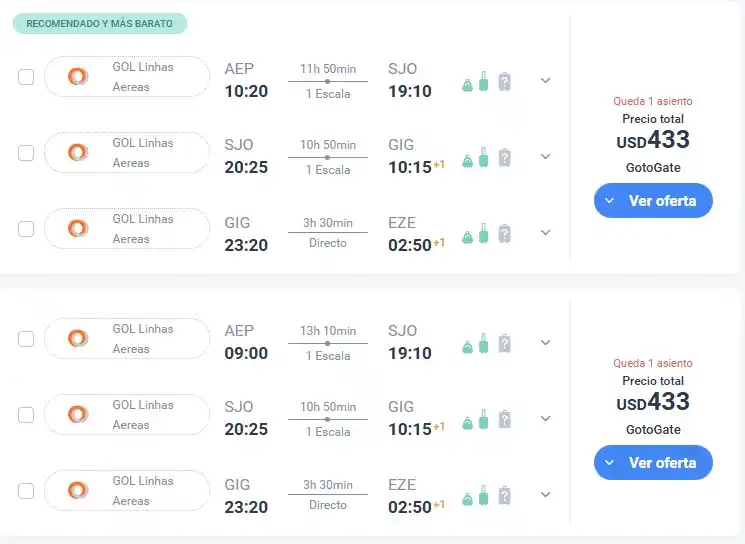The height and width of the screenshot is (544, 745).
Task: Click the Recomendado y más barato badge
Action: pyautogui.click(x=100, y=24)
